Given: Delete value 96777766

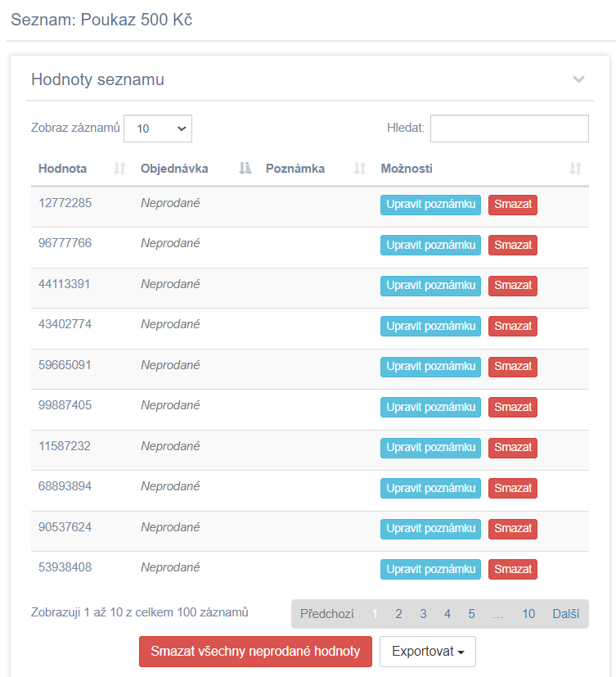Looking at the screenshot, I should click(x=513, y=246).
